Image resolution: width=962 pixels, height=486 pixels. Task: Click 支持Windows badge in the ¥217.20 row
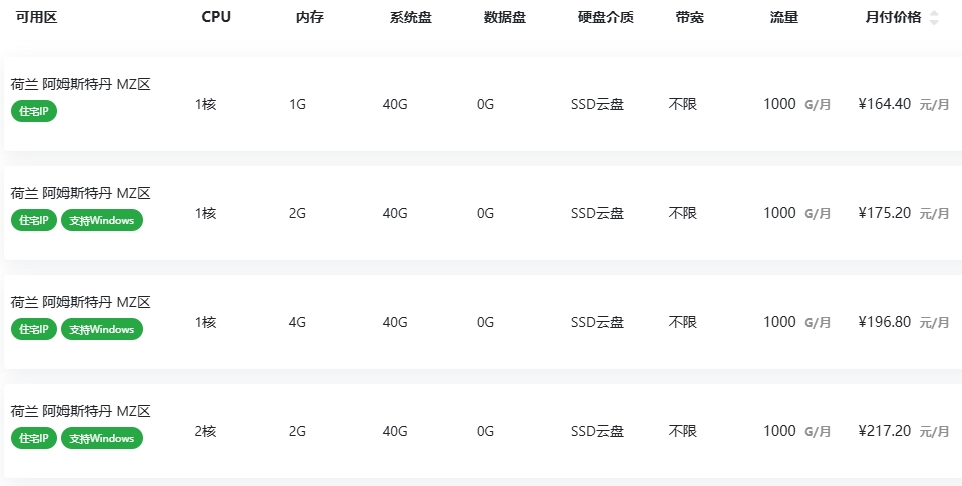point(102,438)
